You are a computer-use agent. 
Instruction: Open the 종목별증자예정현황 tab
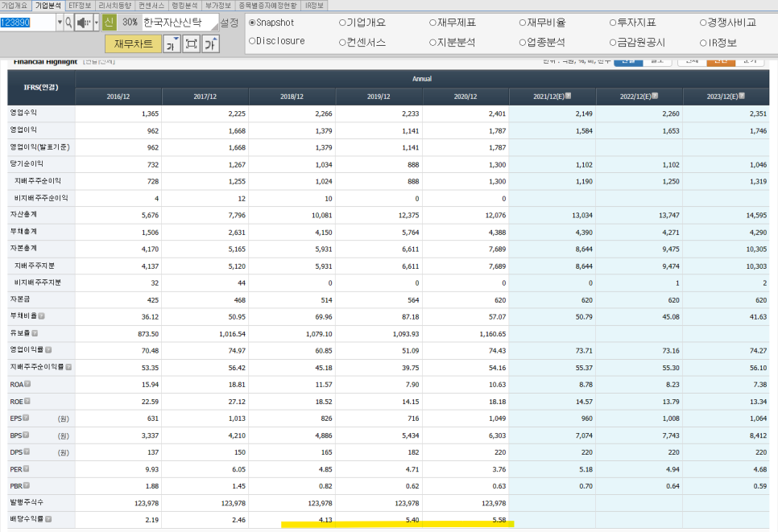point(268,6)
